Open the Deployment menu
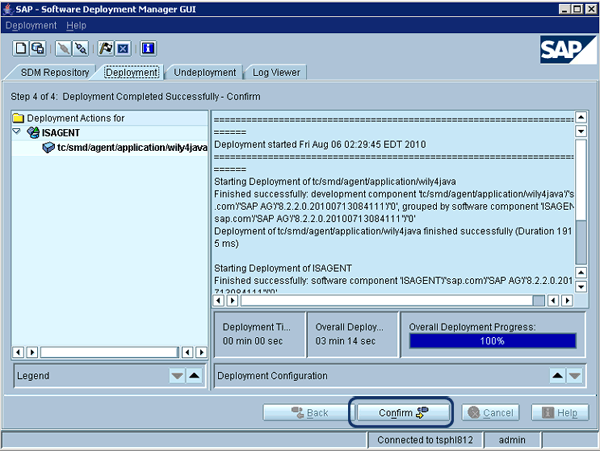The width and height of the screenshot is (600, 451). tap(31, 26)
